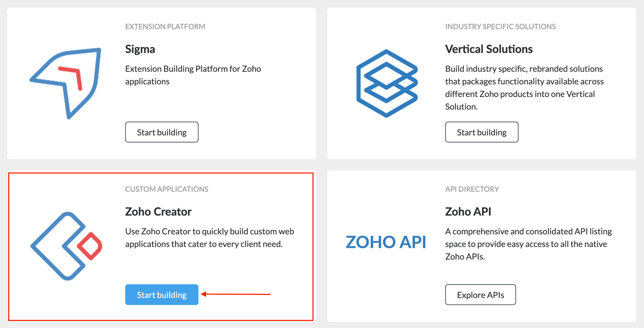
Task: Click the CUSTOM APPLICATIONS label
Action: coord(167,189)
